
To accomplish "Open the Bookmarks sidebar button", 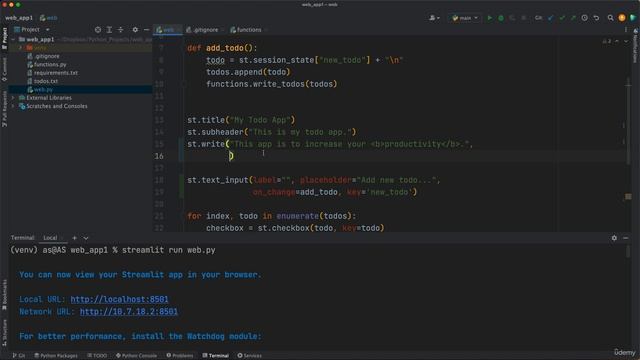I will point(4,295).
